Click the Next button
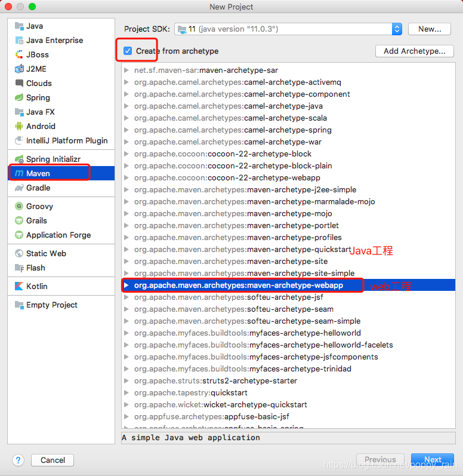 (x=433, y=460)
